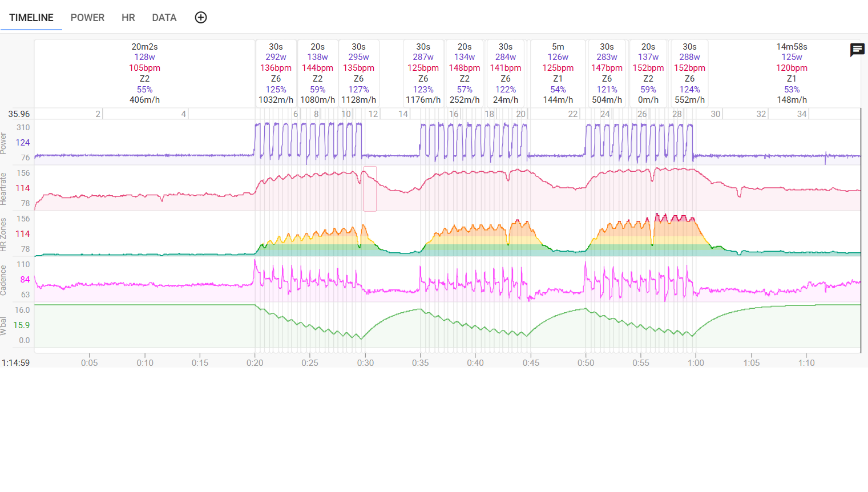Choose the 5m 126w recovery lap summary
This screenshot has width=868, height=492.
click(558, 73)
